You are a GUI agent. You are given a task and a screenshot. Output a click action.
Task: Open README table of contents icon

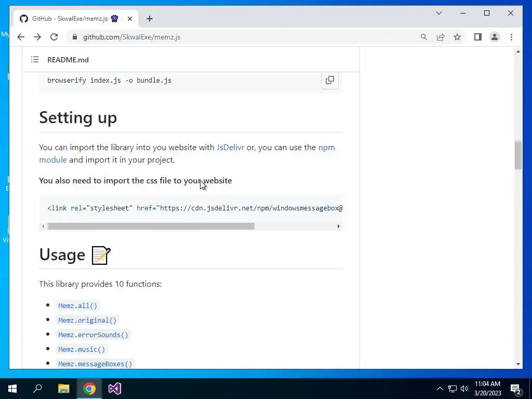[35, 59]
